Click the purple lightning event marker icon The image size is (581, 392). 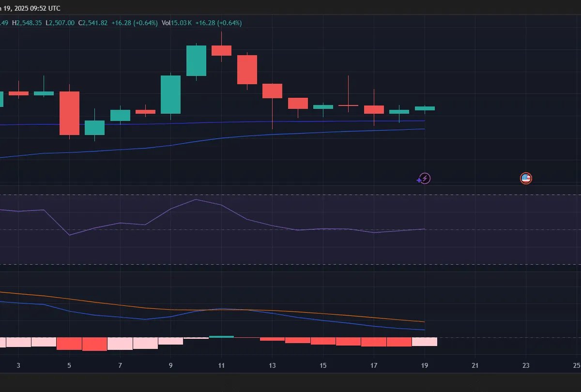click(x=424, y=179)
